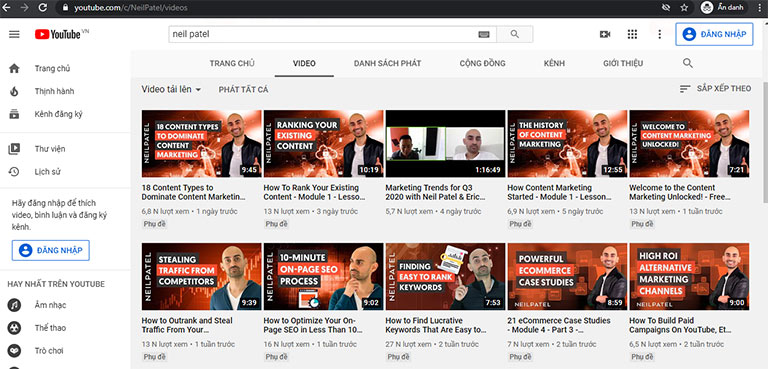Open the on-screen keyboard icon in search box
Viewport: 768px width, 369px height.
click(x=483, y=34)
